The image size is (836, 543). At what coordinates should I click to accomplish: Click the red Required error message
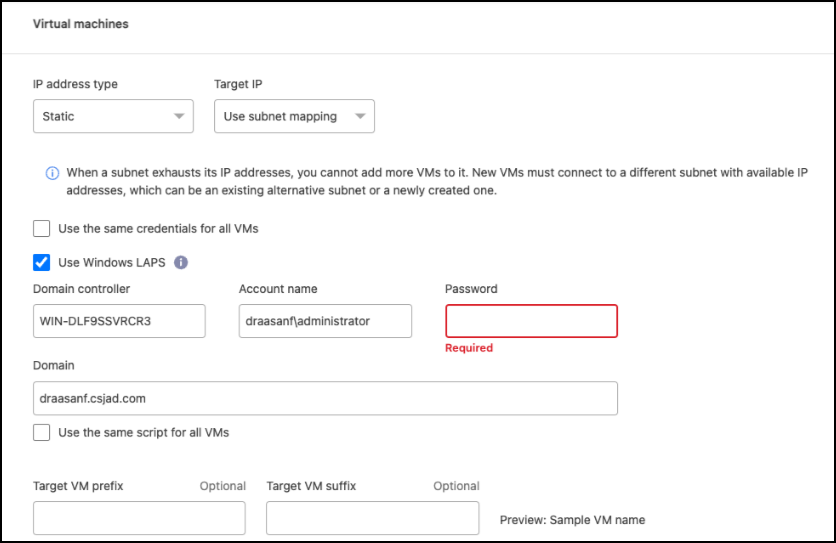point(469,348)
